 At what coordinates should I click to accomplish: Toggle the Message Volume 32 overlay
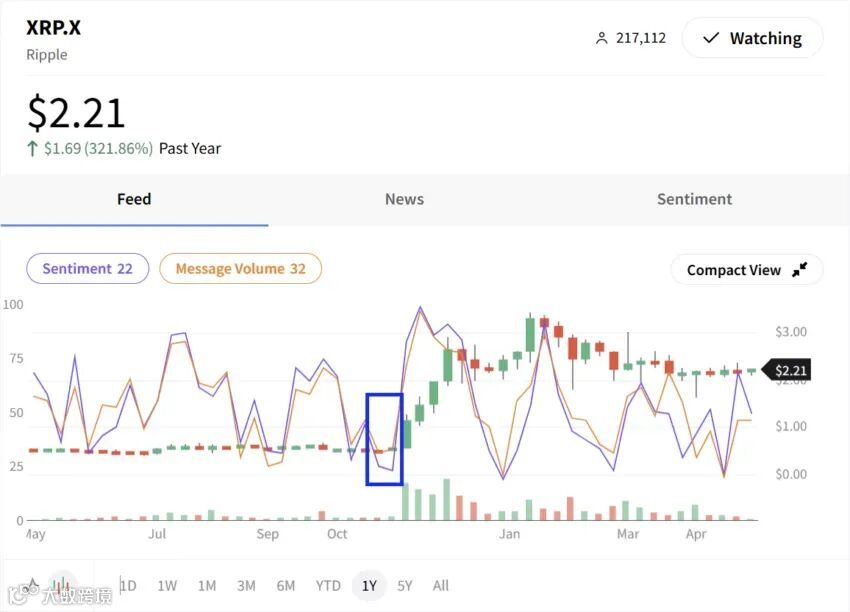(x=240, y=268)
